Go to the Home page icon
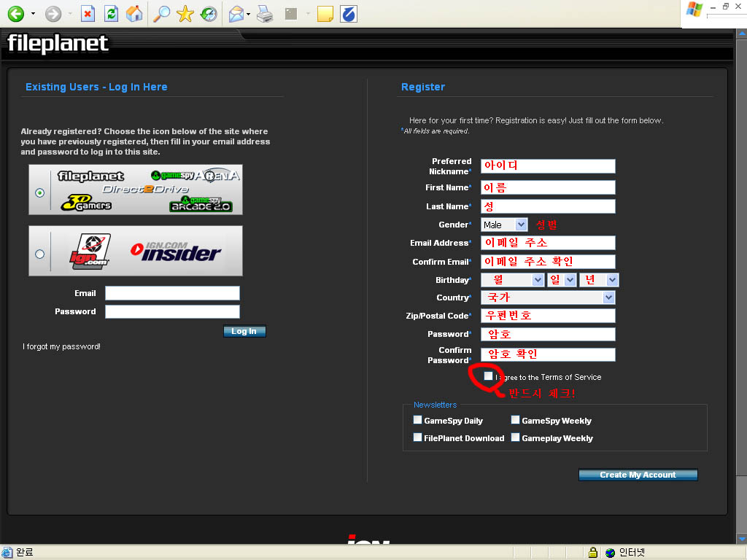Image resolution: width=747 pixels, height=560 pixels. [134, 14]
